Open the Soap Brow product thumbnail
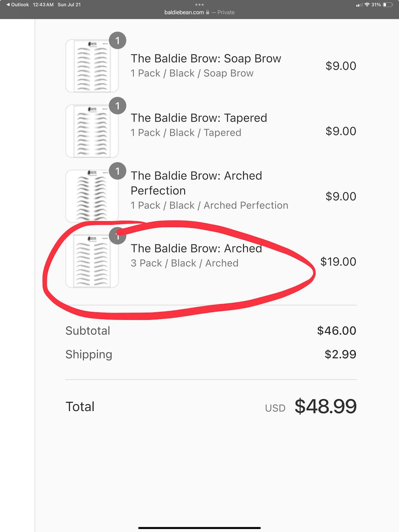This screenshot has height=532, width=399. tap(92, 66)
